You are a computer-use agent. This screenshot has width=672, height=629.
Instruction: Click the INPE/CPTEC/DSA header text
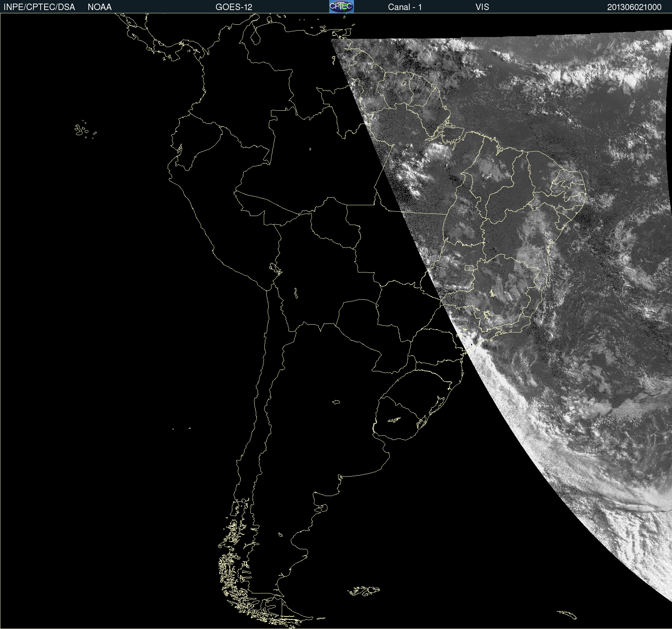[x=39, y=7]
